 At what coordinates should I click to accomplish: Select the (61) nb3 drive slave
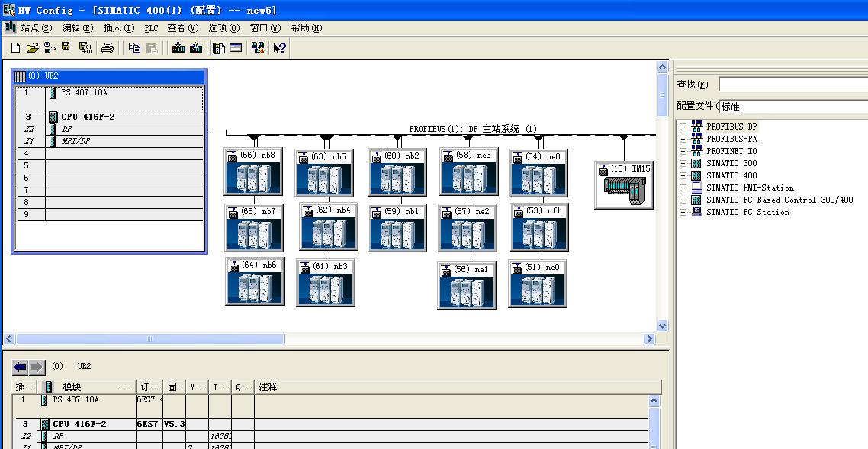(x=326, y=283)
